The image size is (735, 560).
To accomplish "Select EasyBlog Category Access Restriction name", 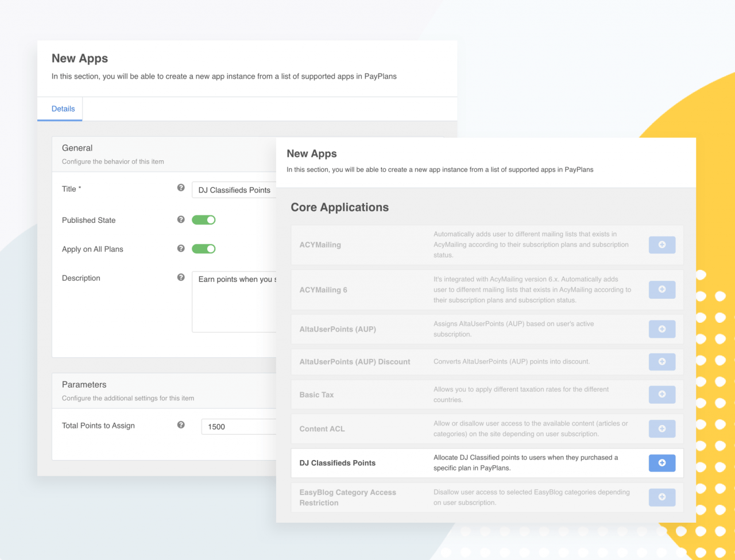I will (x=348, y=497).
